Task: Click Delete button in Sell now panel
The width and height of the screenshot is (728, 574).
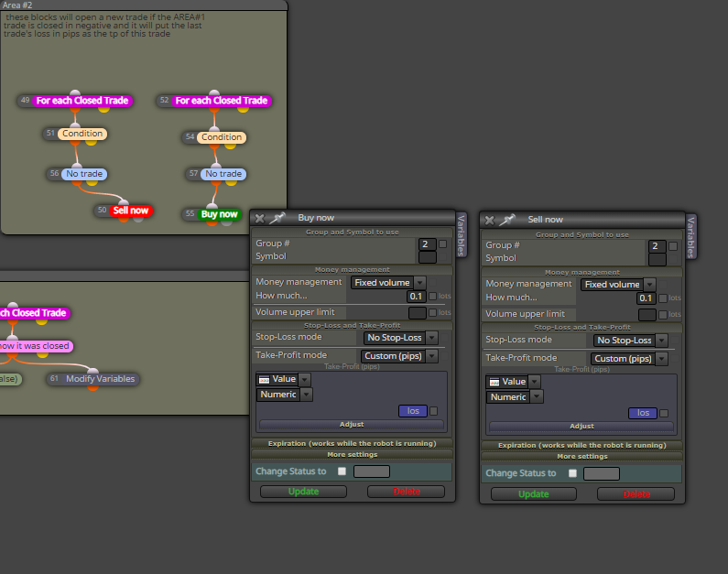Action: pos(636,494)
